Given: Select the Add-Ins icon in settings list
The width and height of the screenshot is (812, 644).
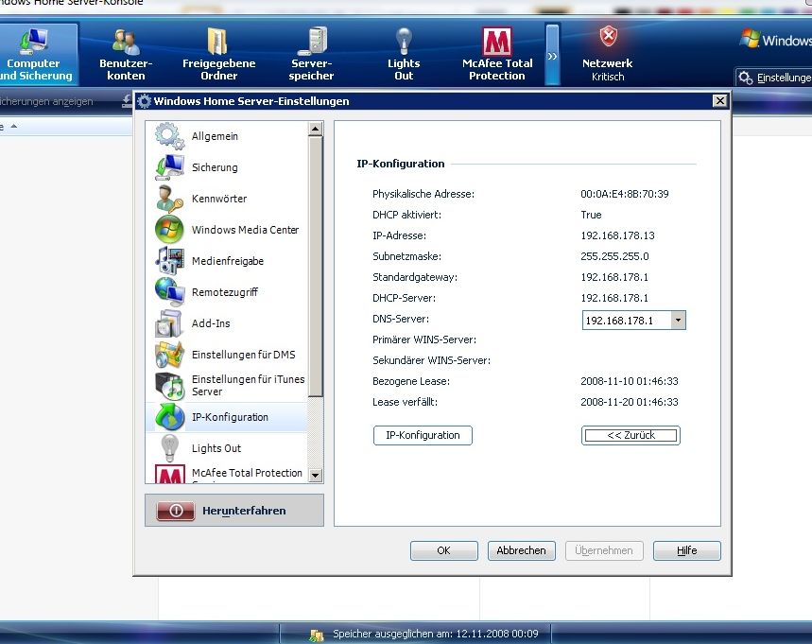Looking at the screenshot, I should (x=169, y=323).
